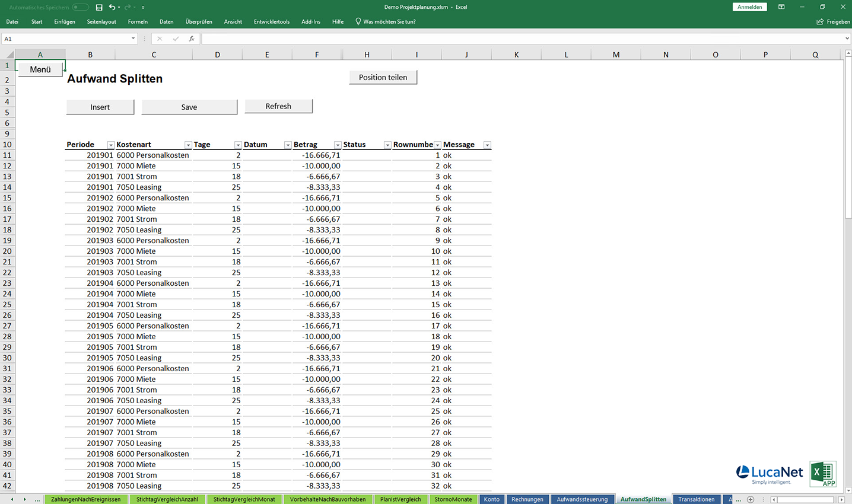
Task: Click the Freigeben share icon
Action: (820, 21)
